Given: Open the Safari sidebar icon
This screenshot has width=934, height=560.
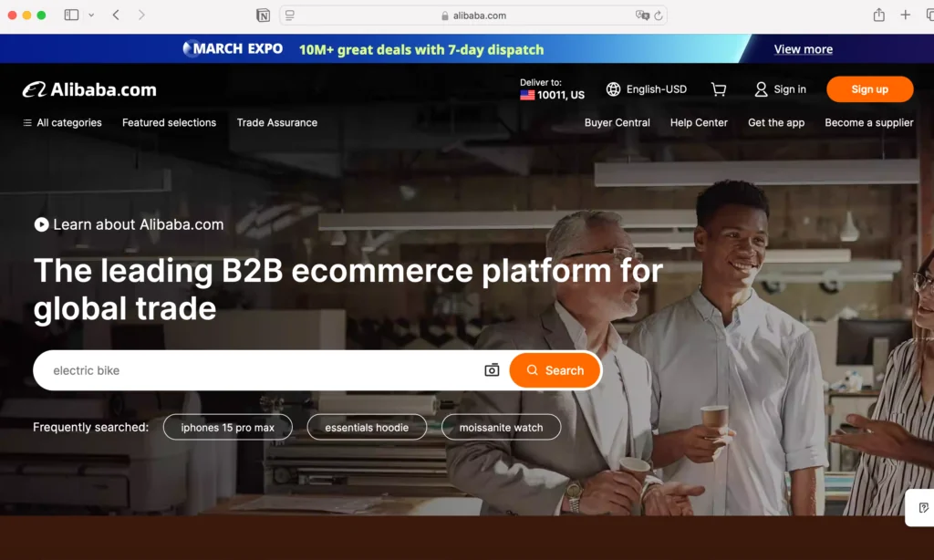Looking at the screenshot, I should coord(70,15).
